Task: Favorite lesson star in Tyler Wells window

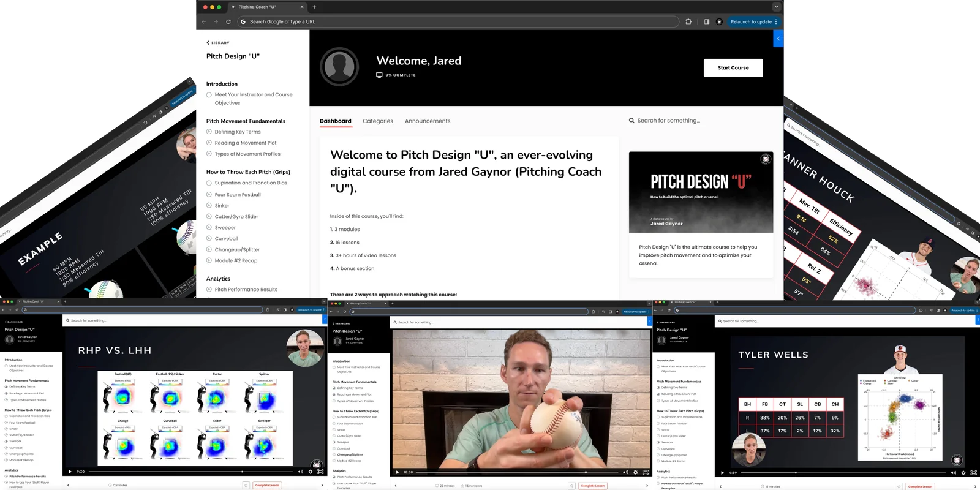Action: pos(899,486)
